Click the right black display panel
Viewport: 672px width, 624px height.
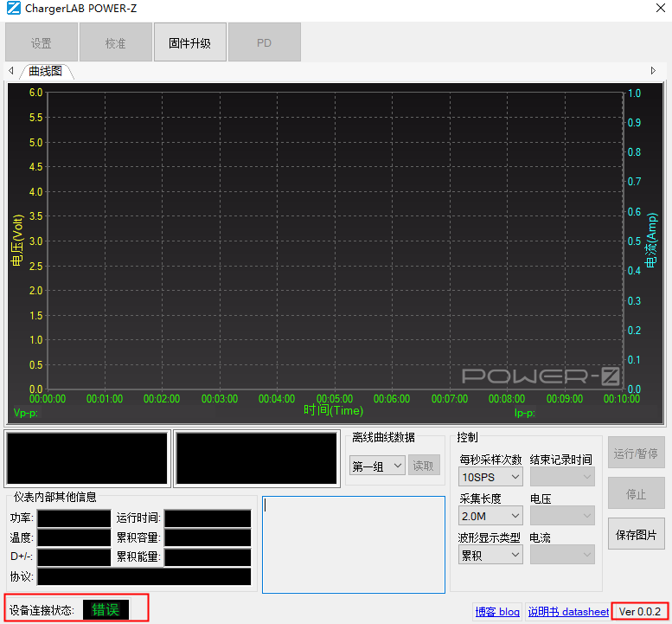point(257,459)
